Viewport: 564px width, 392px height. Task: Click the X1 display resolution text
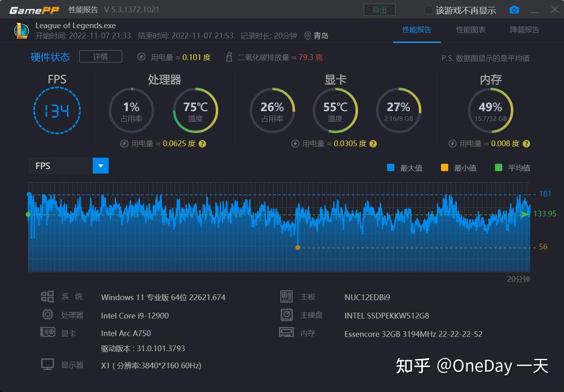(151, 365)
